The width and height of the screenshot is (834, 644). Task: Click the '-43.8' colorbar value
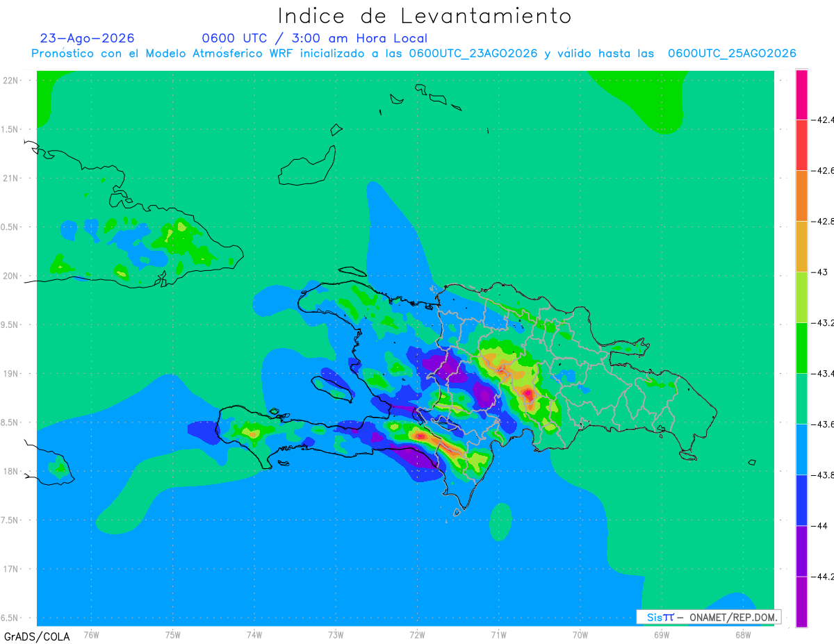824,475
